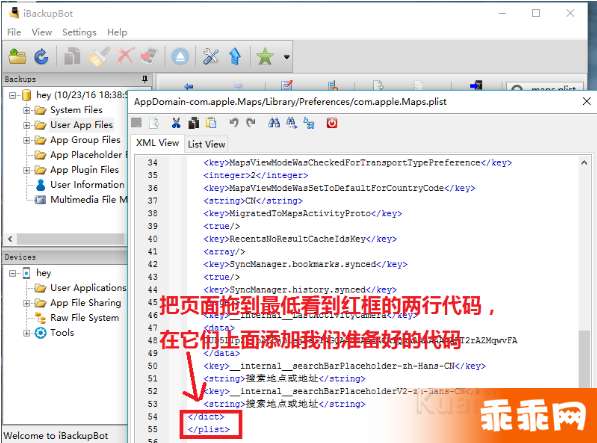Switch to the XML View tab
The image size is (597, 443).
click(157, 143)
